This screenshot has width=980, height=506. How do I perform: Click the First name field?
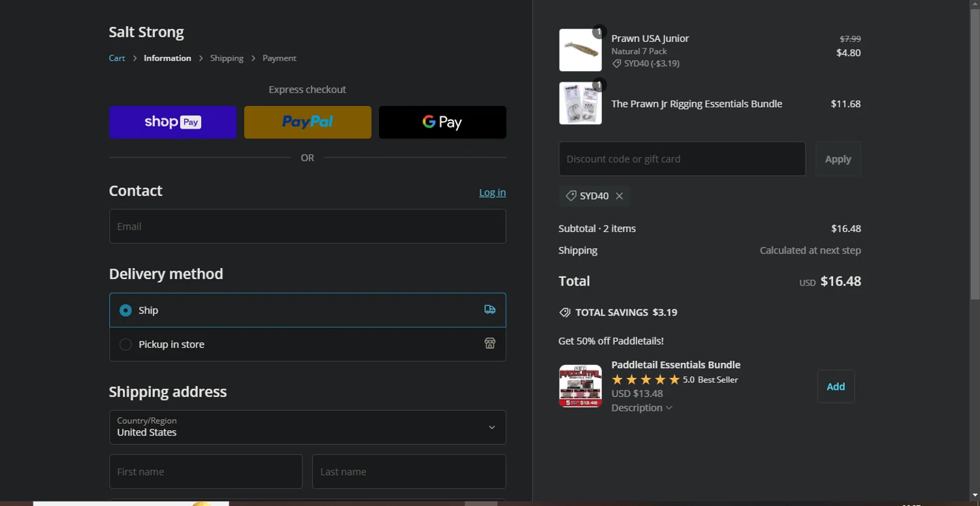pos(206,471)
